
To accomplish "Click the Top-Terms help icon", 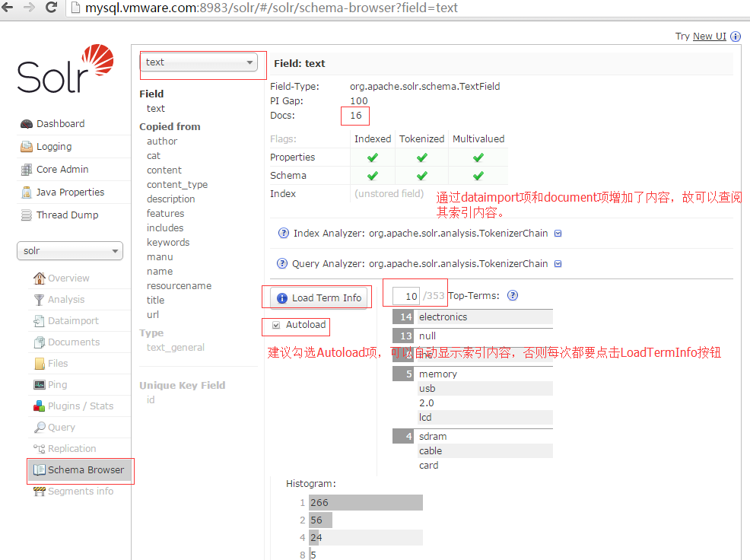I will [513, 295].
